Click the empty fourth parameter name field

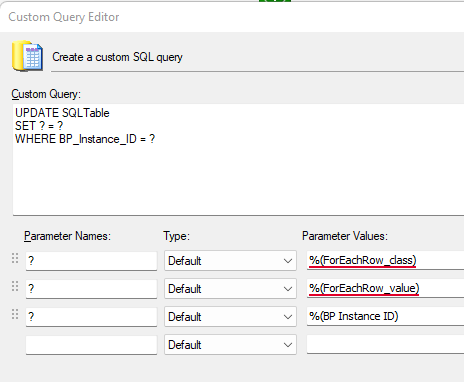coord(91,345)
